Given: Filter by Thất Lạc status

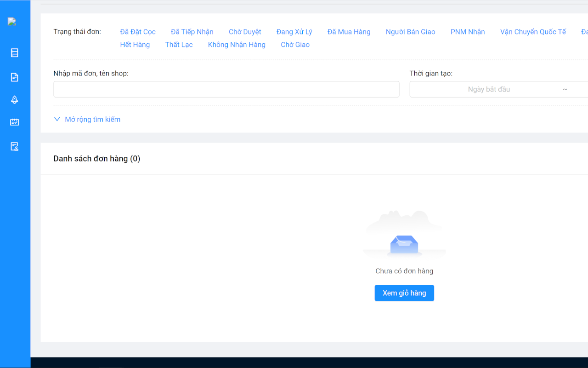Looking at the screenshot, I should (179, 45).
